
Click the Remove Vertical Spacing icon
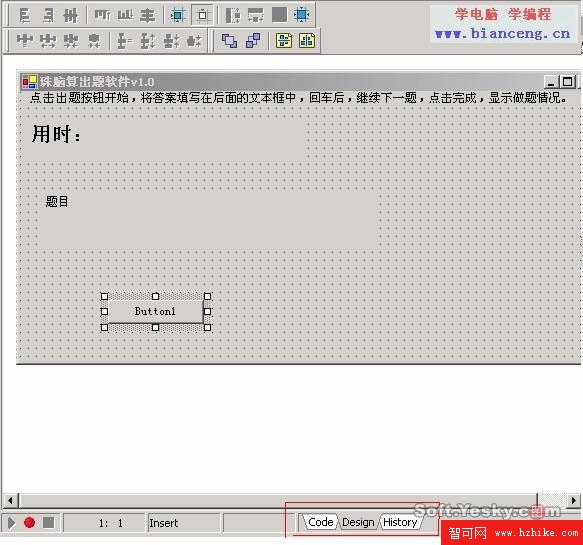point(194,41)
